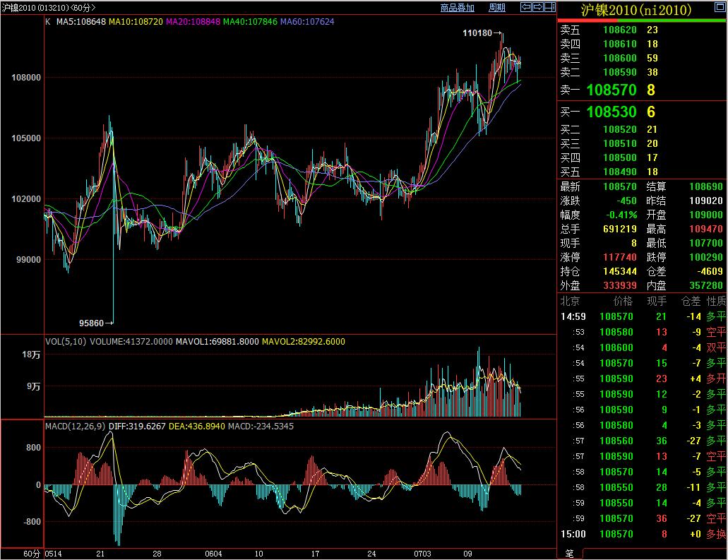Click the 最低 low value 107700
The width and height of the screenshot is (728, 560).
(x=705, y=243)
